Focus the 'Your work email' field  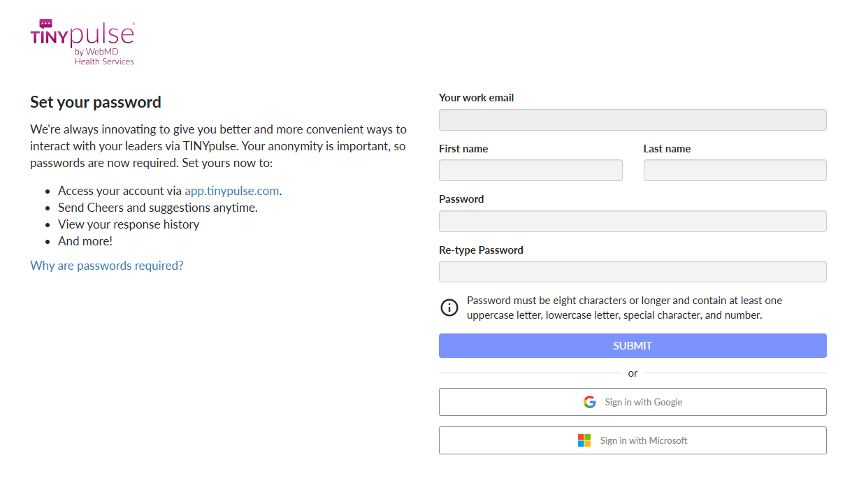(x=633, y=120)
